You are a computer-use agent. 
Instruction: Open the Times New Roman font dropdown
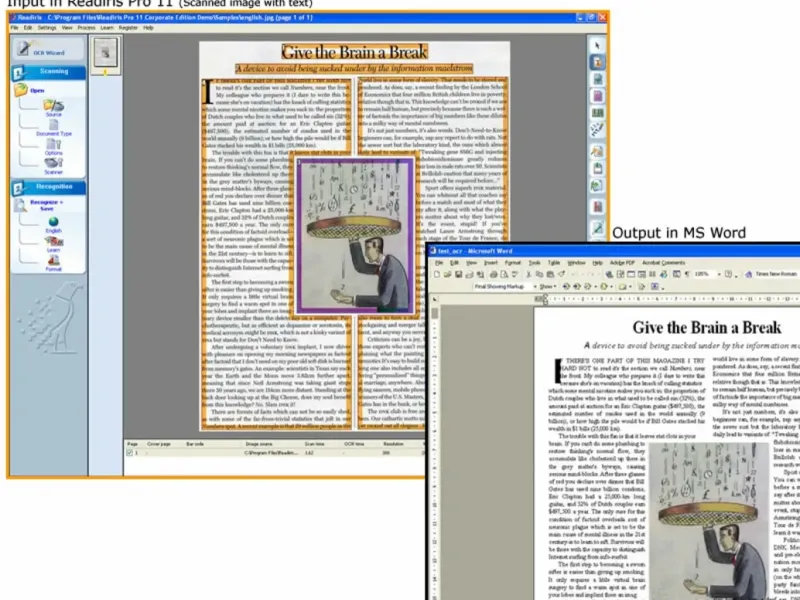coord(777,274)
